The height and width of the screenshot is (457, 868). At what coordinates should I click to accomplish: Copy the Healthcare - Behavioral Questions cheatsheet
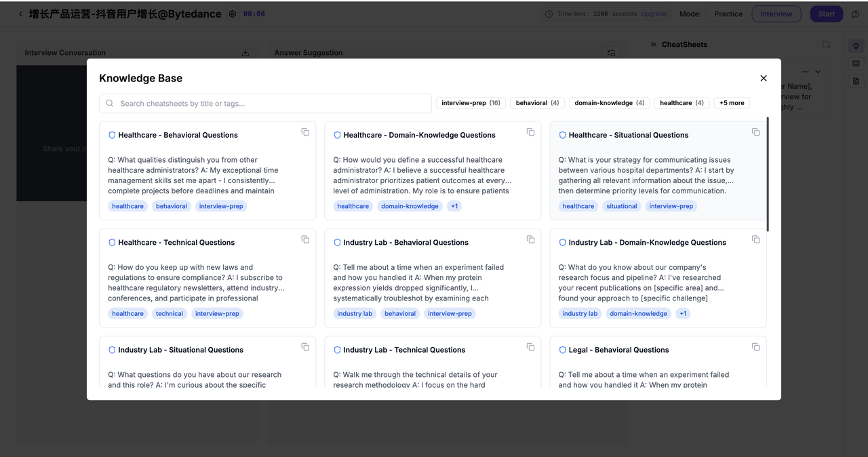[305, 132]
